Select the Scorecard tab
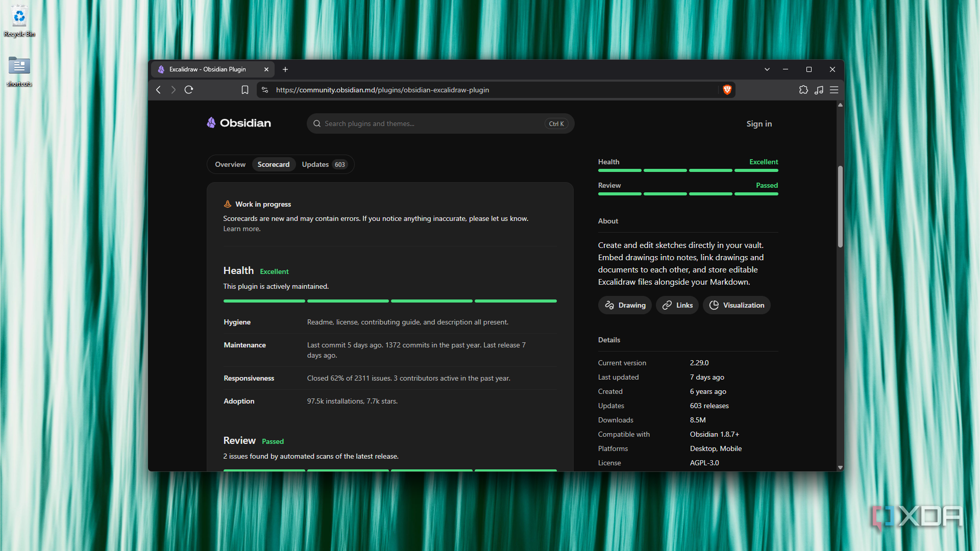Viewport: 980px width, 551px height. [x=274, y=164]
